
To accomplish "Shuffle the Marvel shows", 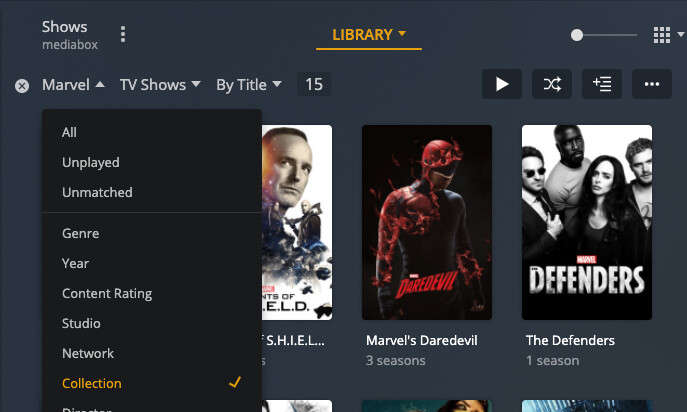I will [552, 84].
